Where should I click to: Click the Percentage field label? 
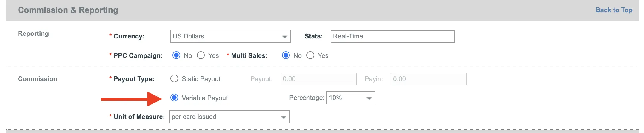(306, 98)
